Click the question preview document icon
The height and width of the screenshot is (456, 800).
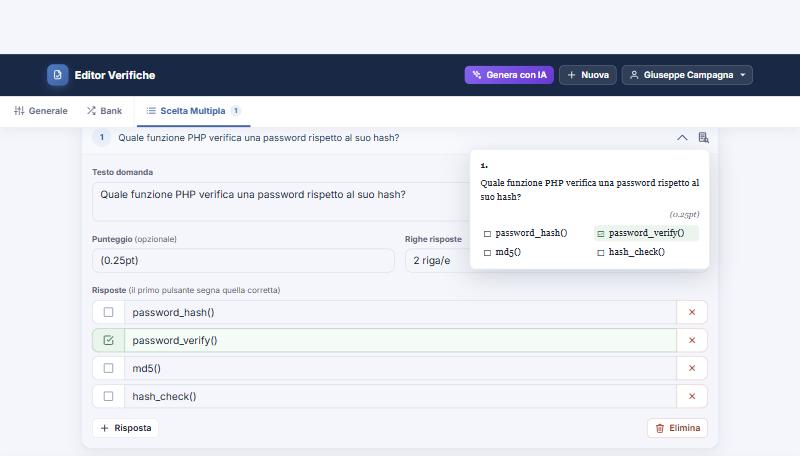pyautogui.click(x=703, y=138)
